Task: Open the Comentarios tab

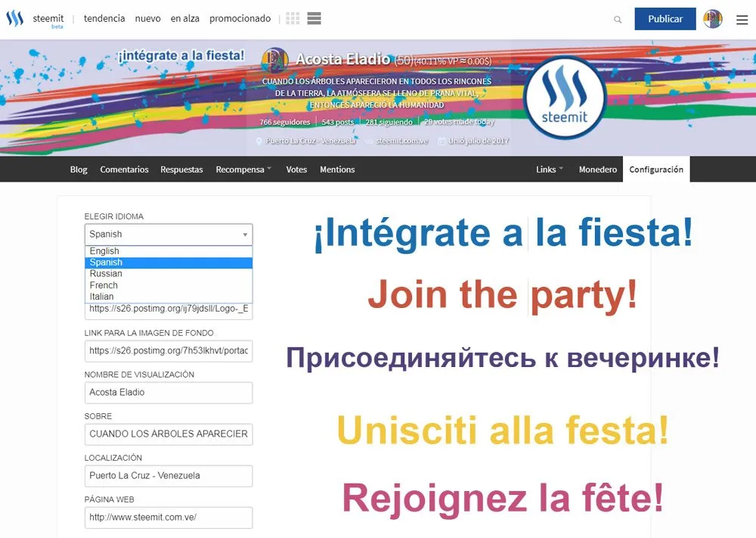Action: (x=125, y=169)
